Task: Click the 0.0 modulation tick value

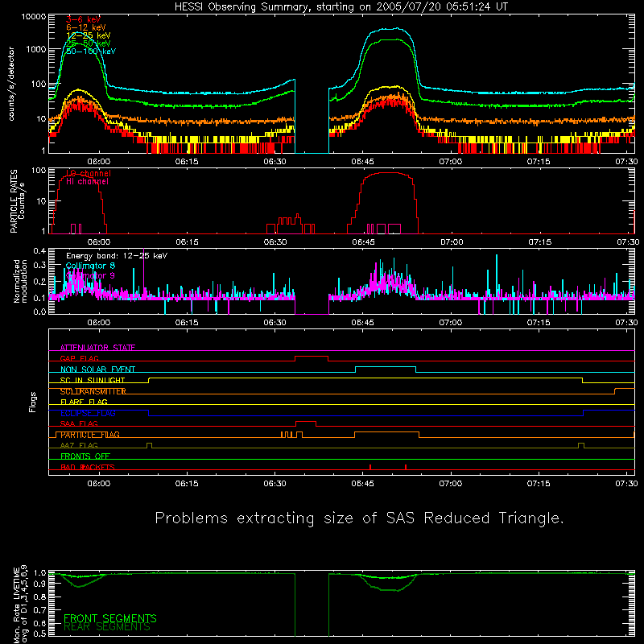Action: (x=39, y=312)
